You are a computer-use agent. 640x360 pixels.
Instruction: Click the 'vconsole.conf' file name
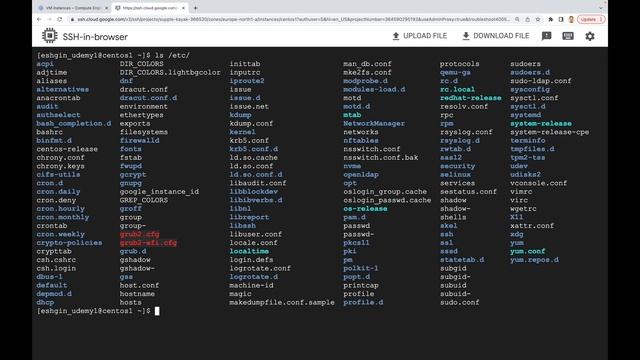539,183
